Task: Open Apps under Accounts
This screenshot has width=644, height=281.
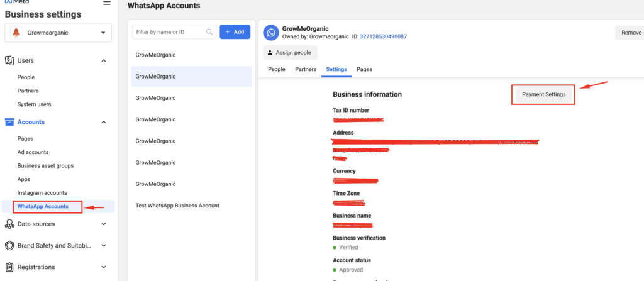Action: (24, 179)
